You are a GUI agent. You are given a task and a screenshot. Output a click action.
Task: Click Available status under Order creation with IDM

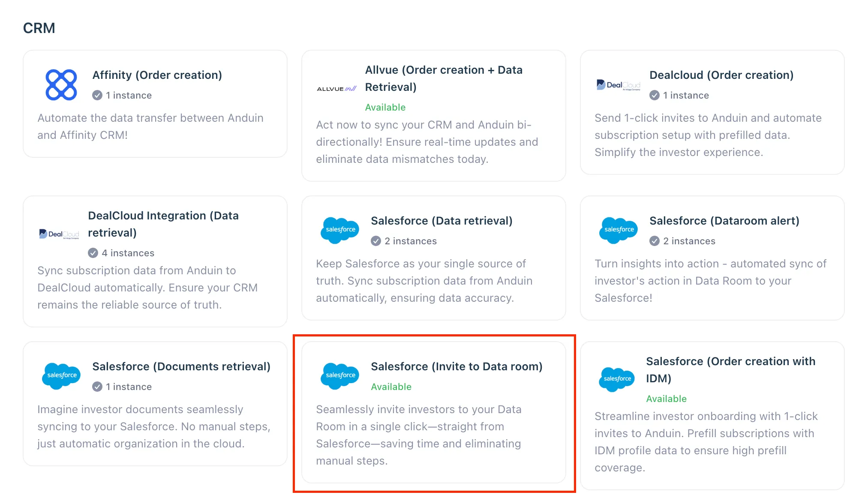666,399
